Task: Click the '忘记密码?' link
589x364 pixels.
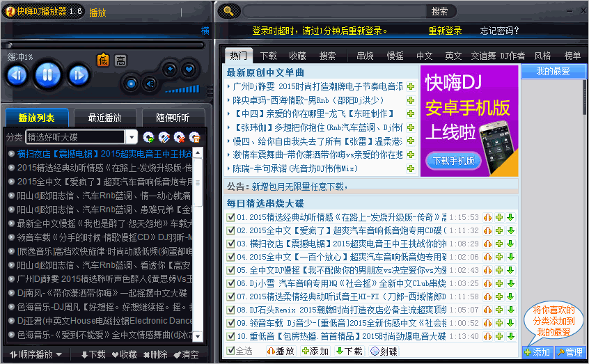Action: pos(499,31)
